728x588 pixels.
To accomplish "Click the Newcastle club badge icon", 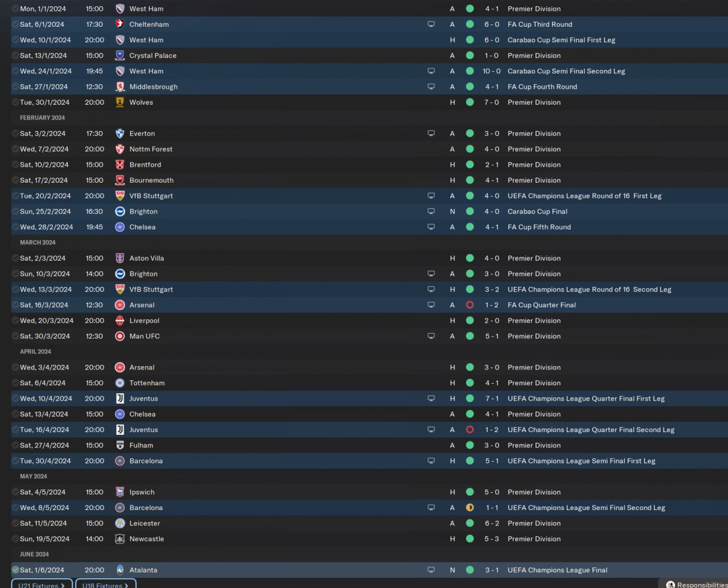I will pyautogui.click(x=120, y=538).
